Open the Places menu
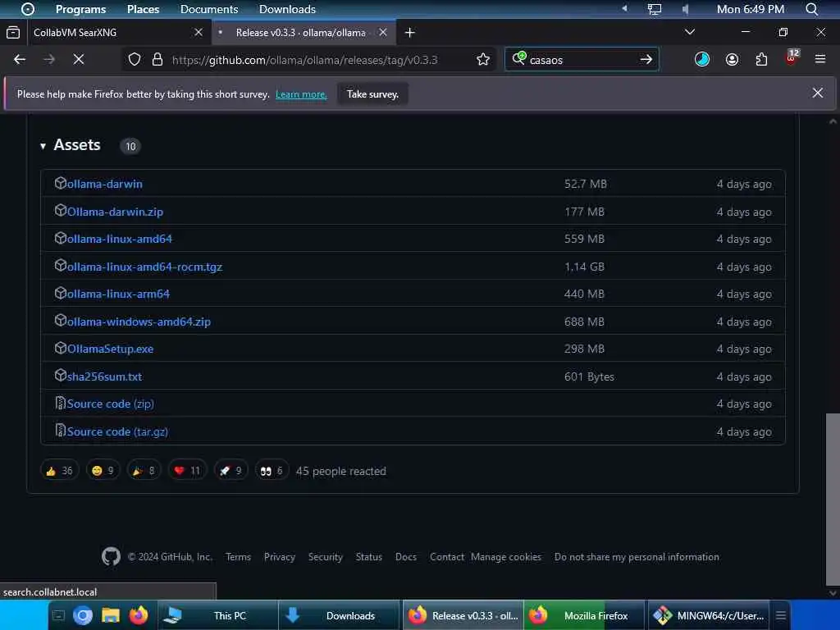The width and height of the screenshot is (840, 630). [x=143, y=9]
